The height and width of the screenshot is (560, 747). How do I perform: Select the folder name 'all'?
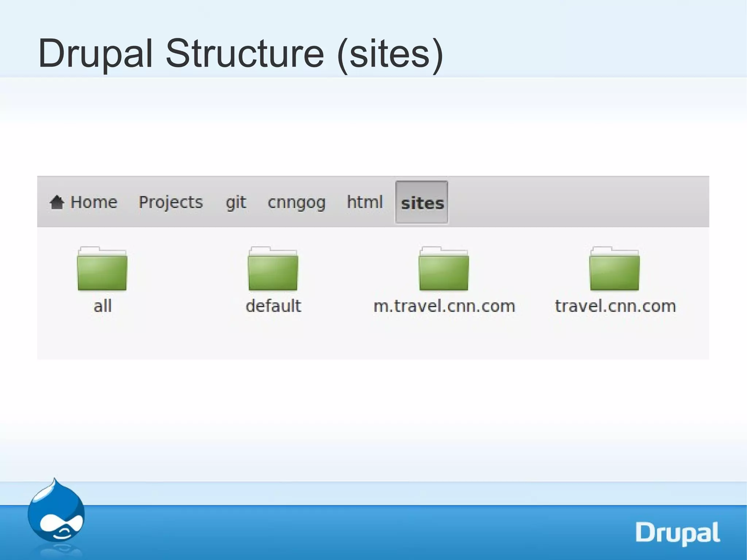pyautogui.click(x=102, y=306)
